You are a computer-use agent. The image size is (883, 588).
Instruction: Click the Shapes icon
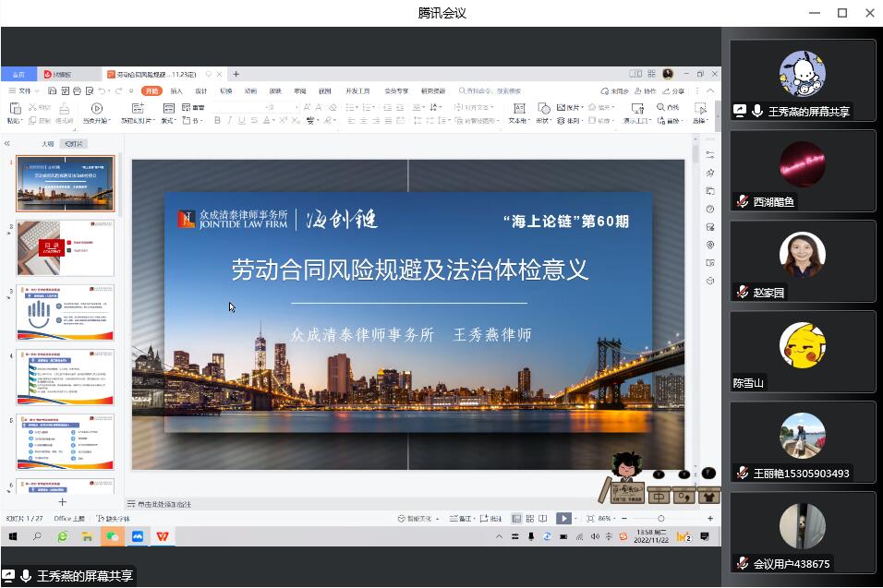[544, 108]
